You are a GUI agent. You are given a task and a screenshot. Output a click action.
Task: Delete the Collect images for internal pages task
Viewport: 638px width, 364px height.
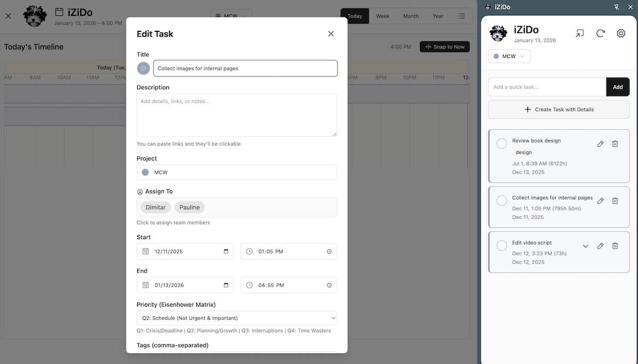click(x=615, y=201)
